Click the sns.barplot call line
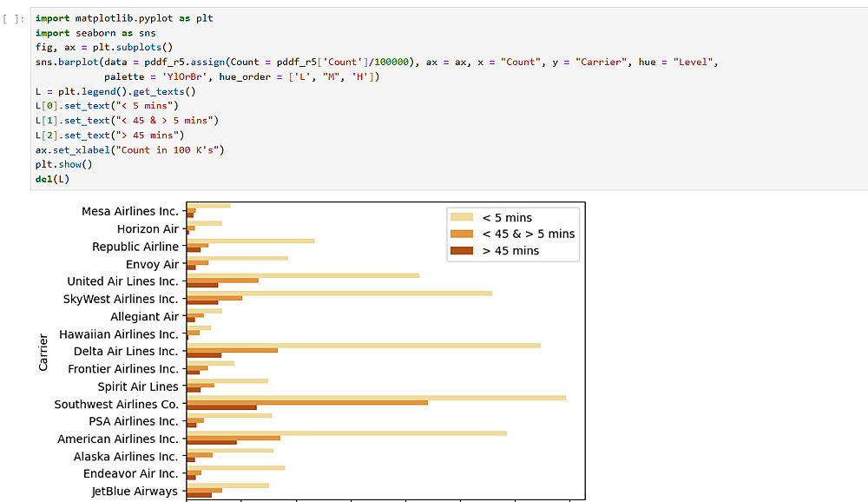This screenshot has height=502, width=868. coord(377,62)
